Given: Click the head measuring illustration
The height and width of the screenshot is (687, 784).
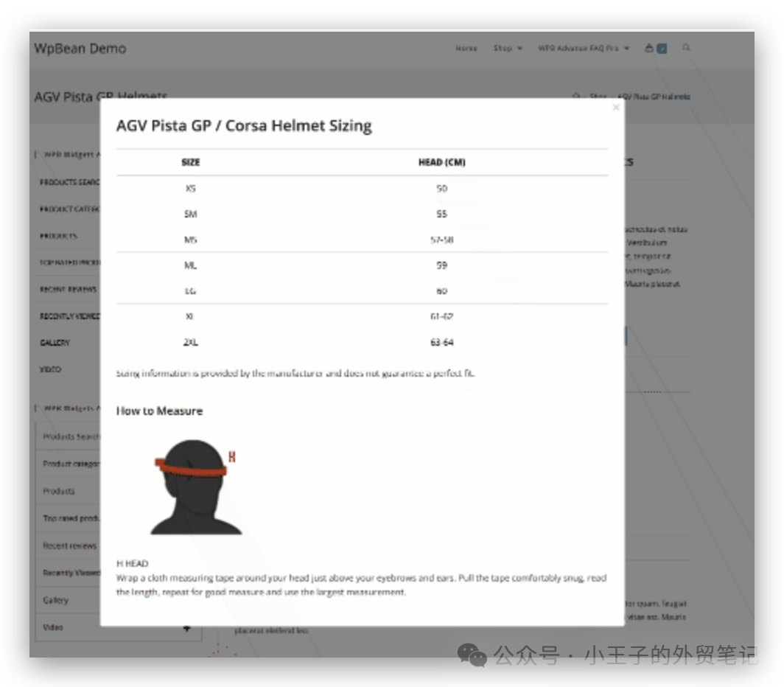Looking at the screenshot, I should point(195,487).
